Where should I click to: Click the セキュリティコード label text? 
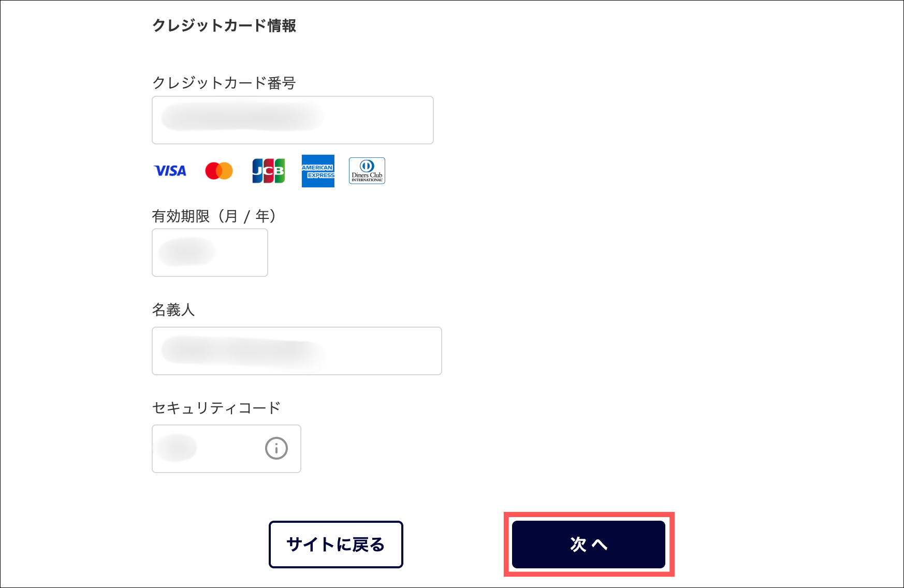216,408
